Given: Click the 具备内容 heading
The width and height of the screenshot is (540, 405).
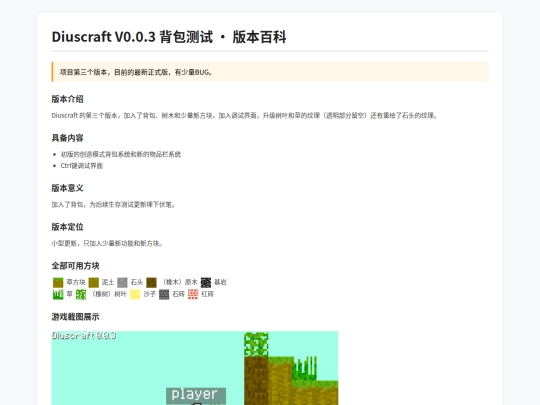Looking at the screenshot, I should (68, 138).
